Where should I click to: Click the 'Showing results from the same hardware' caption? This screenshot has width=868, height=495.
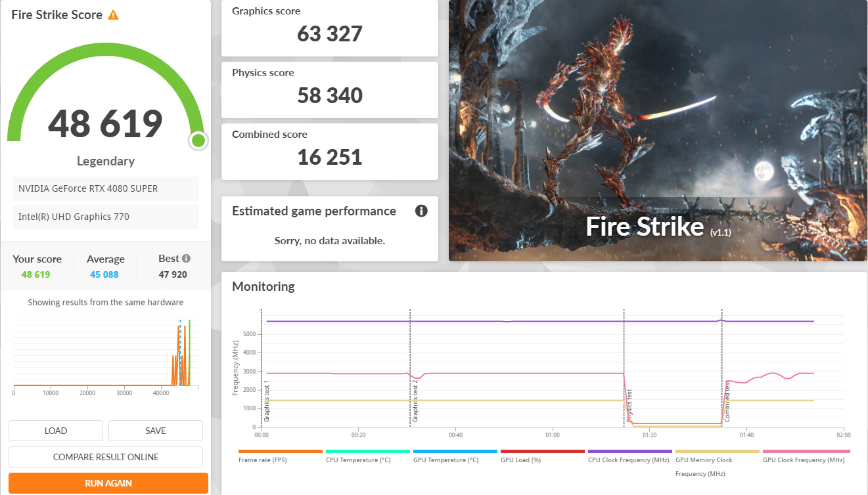(106, 303)
